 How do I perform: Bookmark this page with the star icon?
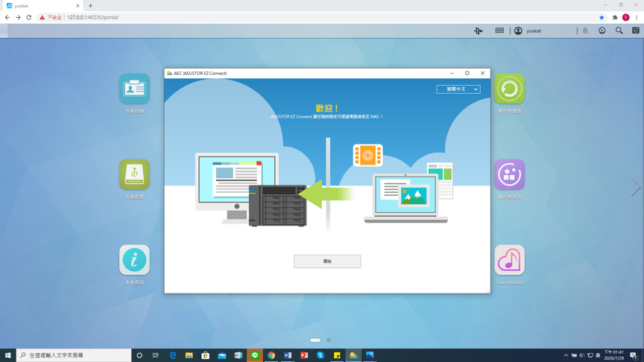coord(602,17)
